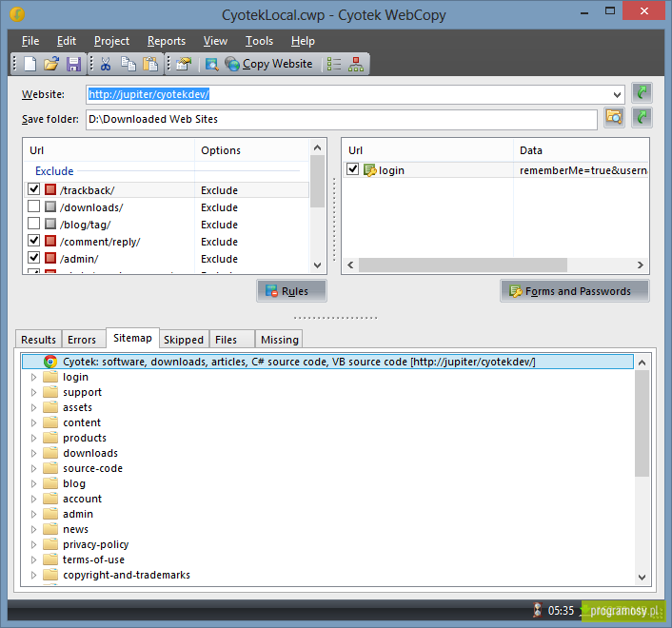
Task: Switch to the Results tab
Action: click(39, 340)
